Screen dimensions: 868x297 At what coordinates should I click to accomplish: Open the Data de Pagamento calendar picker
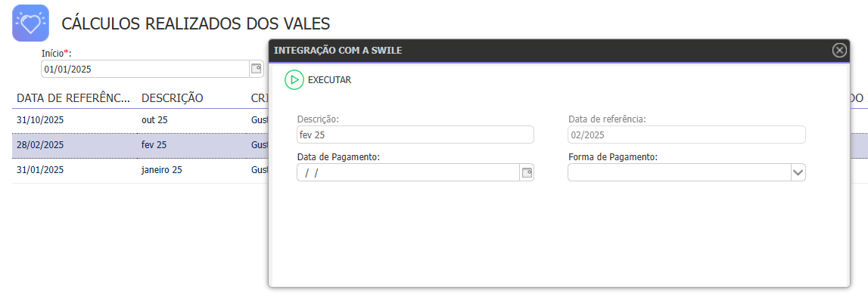[x=527, y=172]
